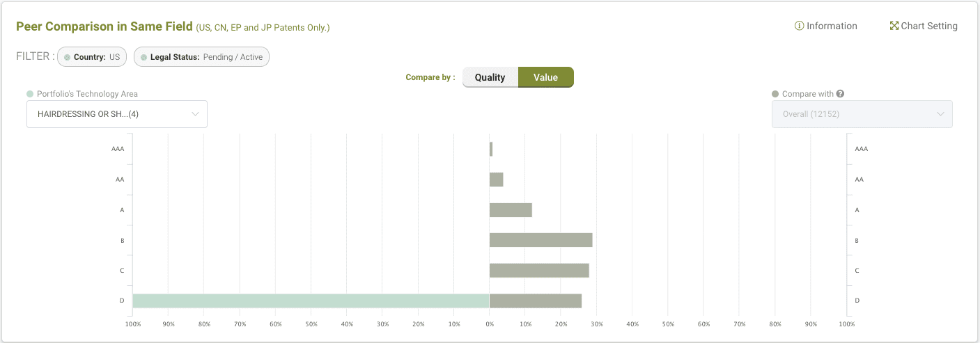The height and width of the screenshot is (343, 980).
Task: Click the Country filter dot icon
Action: click(68, 57)
